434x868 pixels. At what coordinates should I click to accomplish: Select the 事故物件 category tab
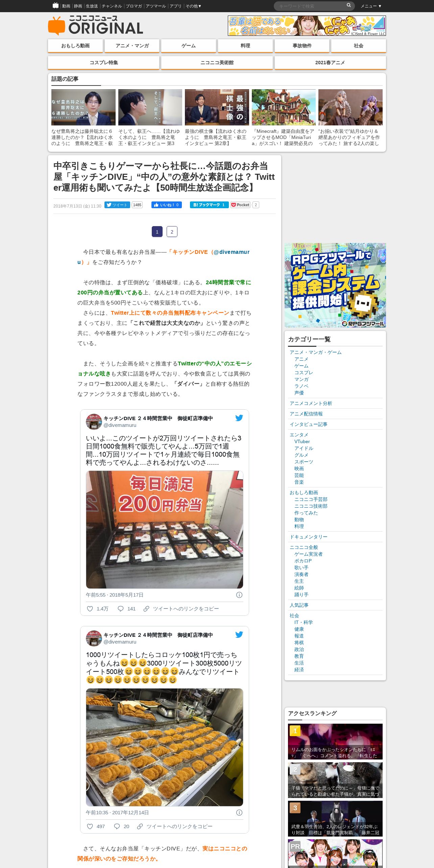(302, 46)
